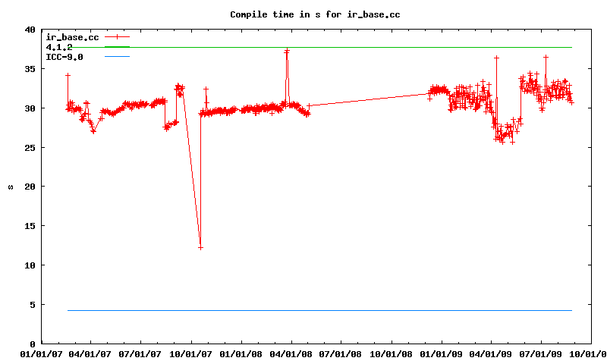Screen dimensions: 607x364
Task: Click the 01/01/09 x-axis date label
Action: click(441, 353)
